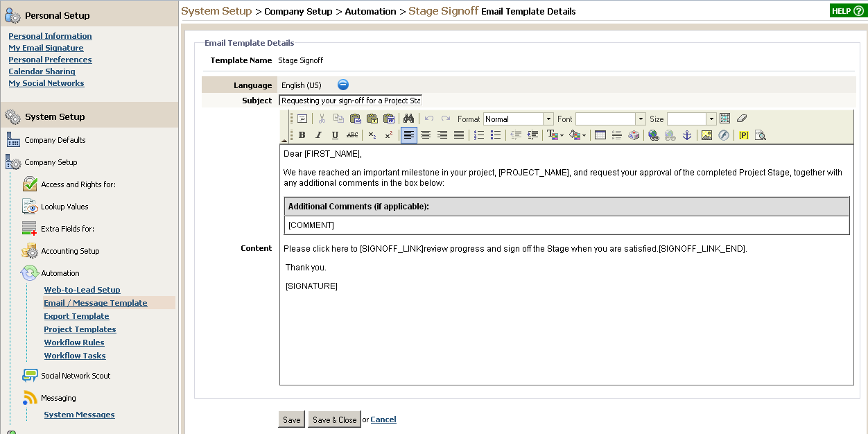Select Messaging in the sidebar
This screenshot has height=434, width=868.
coord(58,398)
